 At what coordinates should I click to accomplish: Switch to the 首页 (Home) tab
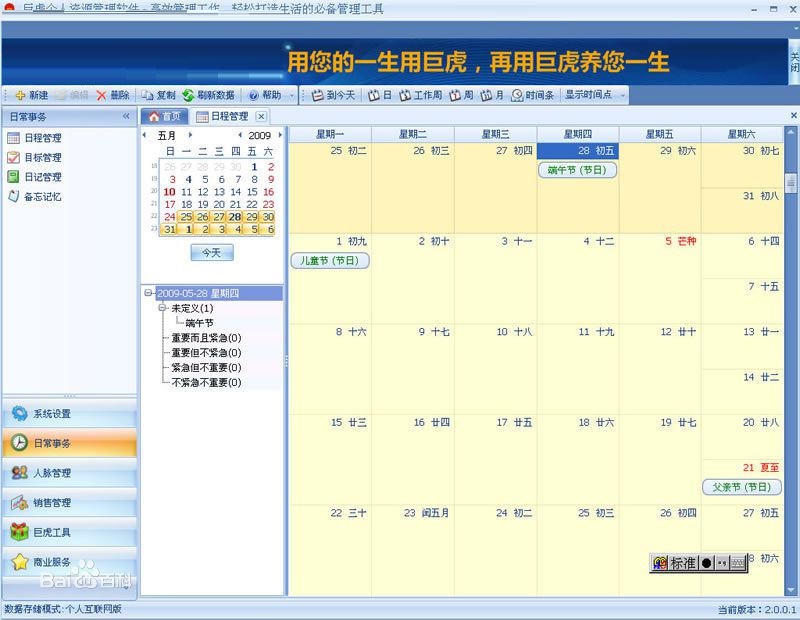pyautogui.click(x=166, y=116)
